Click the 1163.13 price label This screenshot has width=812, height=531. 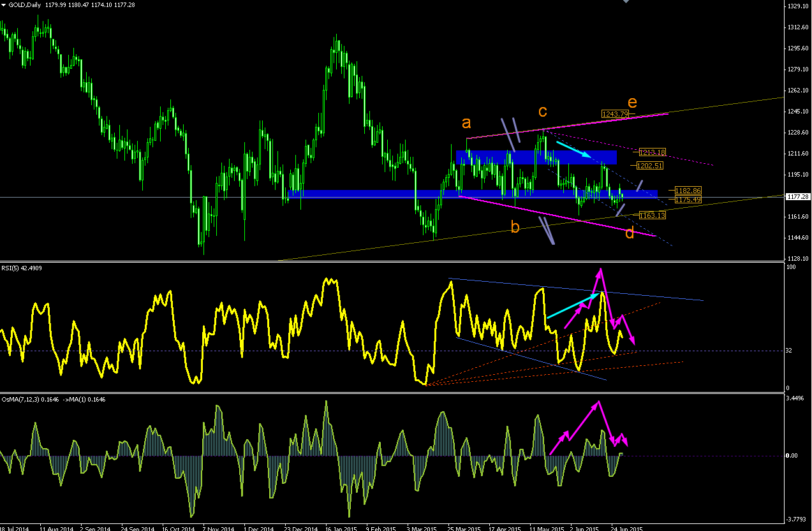tap(652, 215)
